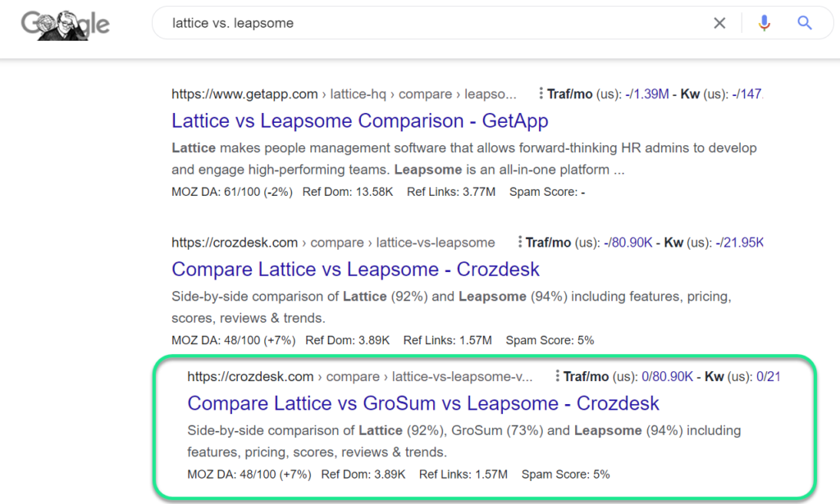Click GetApp traffic value -/1.39M
The image size is (840, 504).
tap(646, 94)
